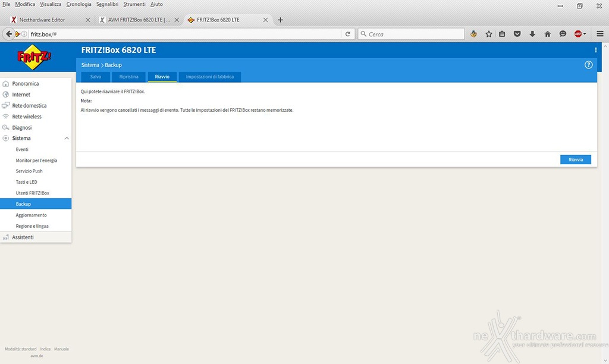
Task: Click the FRITZ! logo
Action: point(34,57)
